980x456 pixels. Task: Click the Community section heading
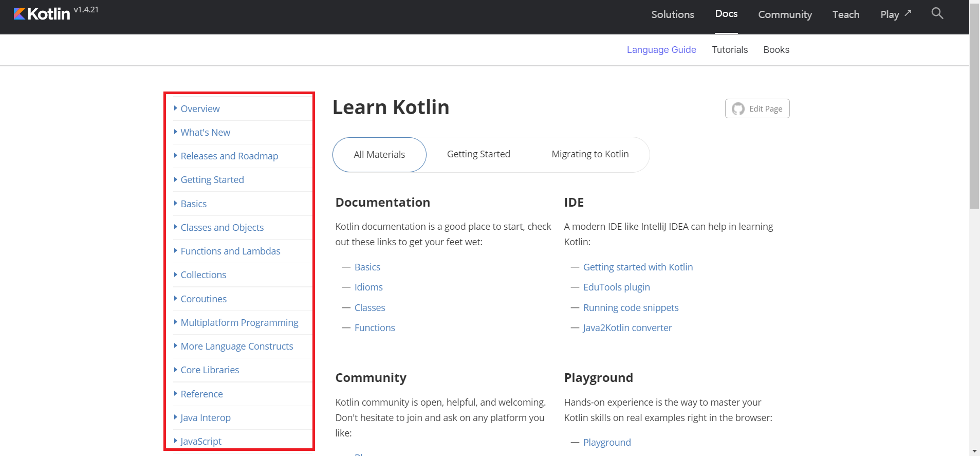pyautogui.click(x=371, y=378)
